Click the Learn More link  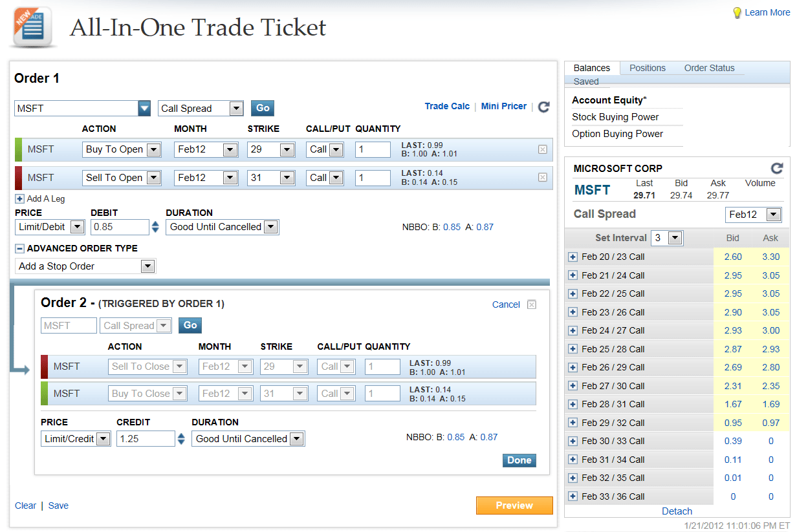(767, 12)
